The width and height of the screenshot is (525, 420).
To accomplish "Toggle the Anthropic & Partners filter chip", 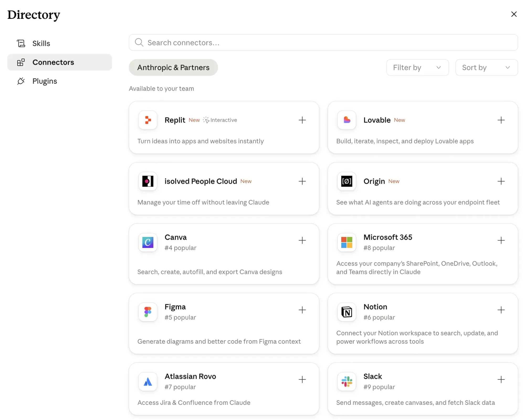I will click(x=173, y=67).
